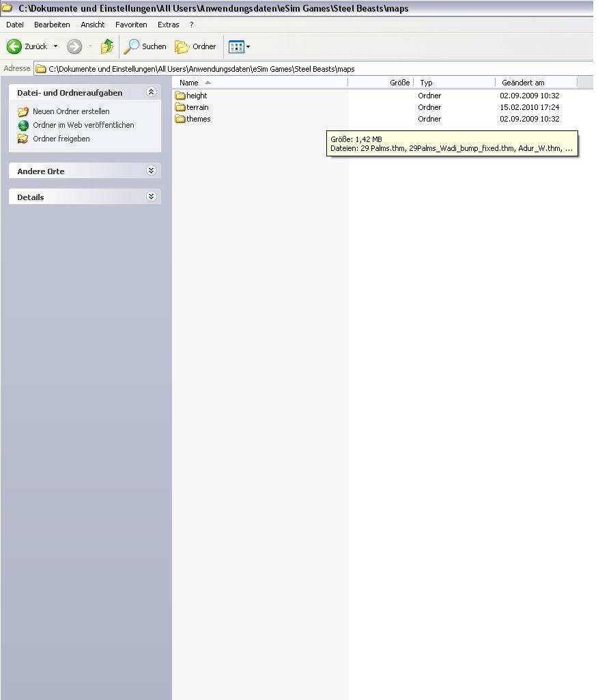Open dropdown arrow next to Zurück
598x700 pixels.
pos(56,46)
